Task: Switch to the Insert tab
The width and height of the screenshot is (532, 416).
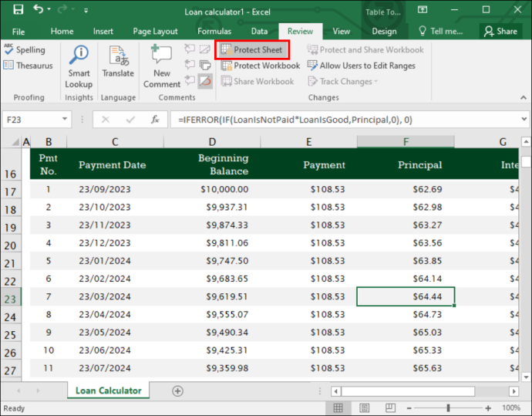Action: click(x=103, y=31)
